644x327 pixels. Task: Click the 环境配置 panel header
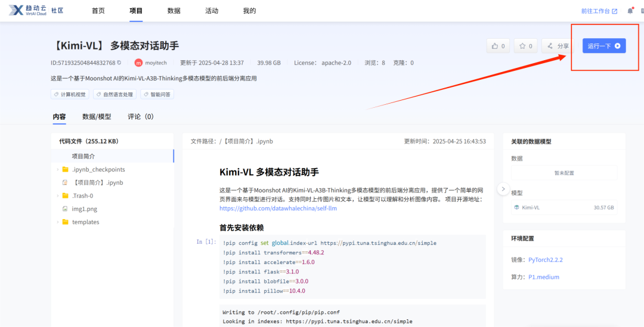[522, 238]
